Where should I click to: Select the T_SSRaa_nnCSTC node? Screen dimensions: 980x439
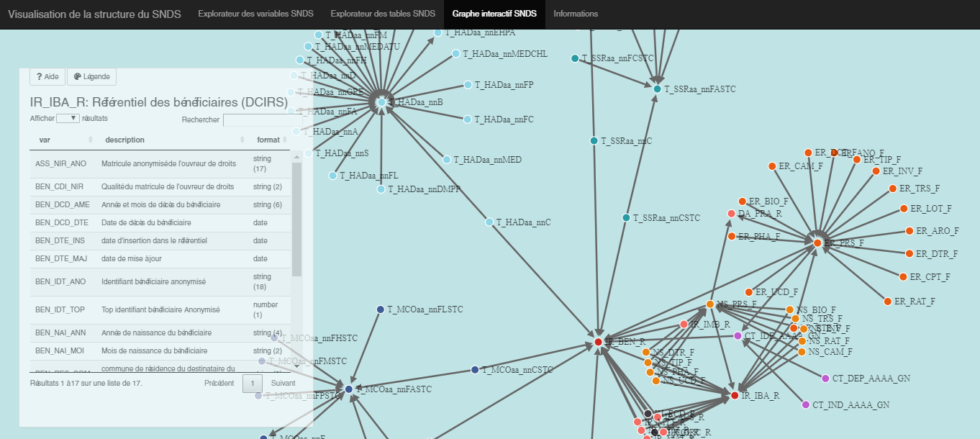click(626, 217)
